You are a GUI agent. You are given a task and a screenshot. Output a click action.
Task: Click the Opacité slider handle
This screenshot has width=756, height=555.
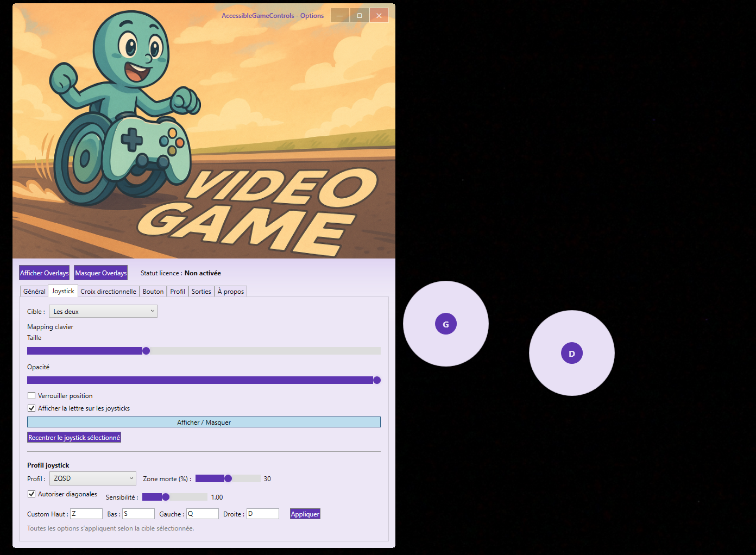point(377,380)
